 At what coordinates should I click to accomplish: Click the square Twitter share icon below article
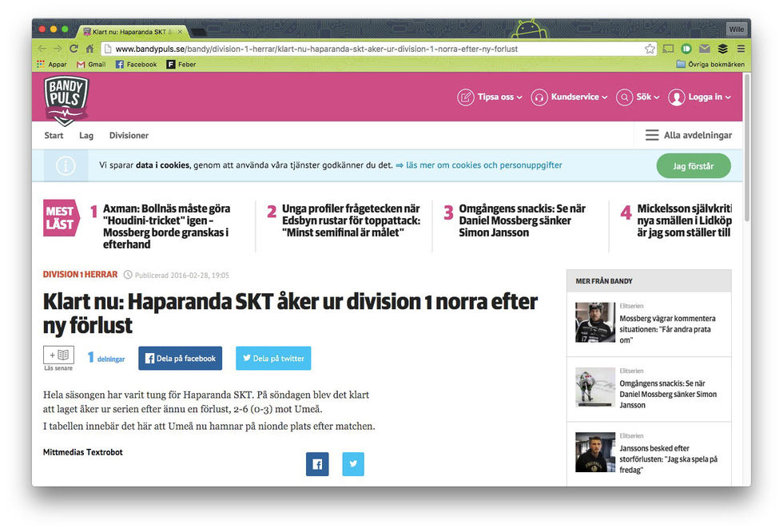pyautogui.click(x=353, y=464)
